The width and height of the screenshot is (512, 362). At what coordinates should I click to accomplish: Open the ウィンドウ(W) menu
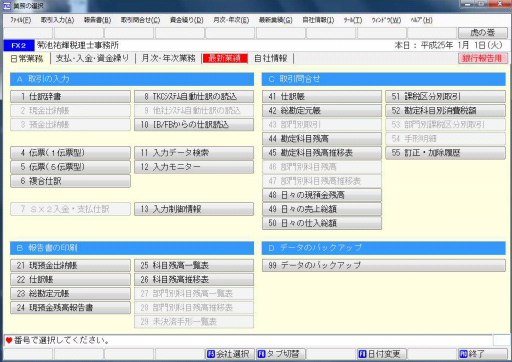pos(386,20)
